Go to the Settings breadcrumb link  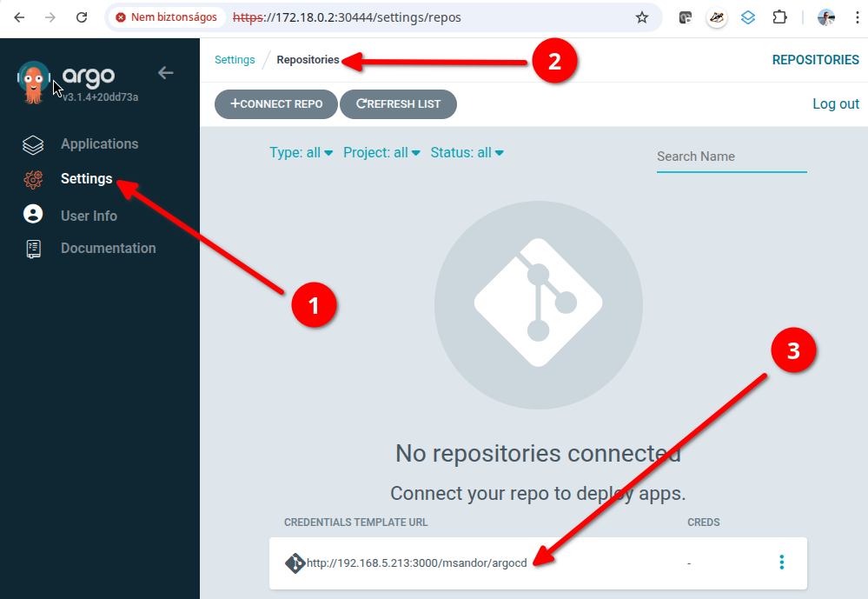235,60
